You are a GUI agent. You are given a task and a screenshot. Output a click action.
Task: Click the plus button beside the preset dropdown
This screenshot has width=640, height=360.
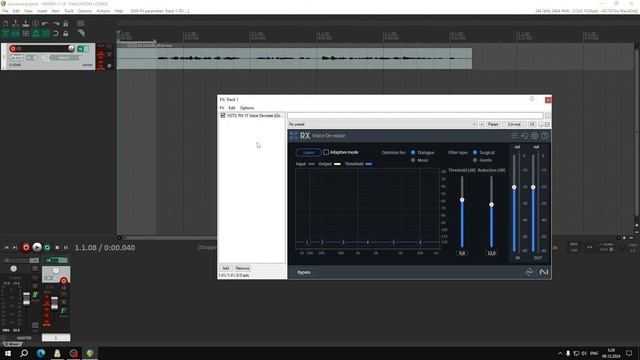click(482, 124)
